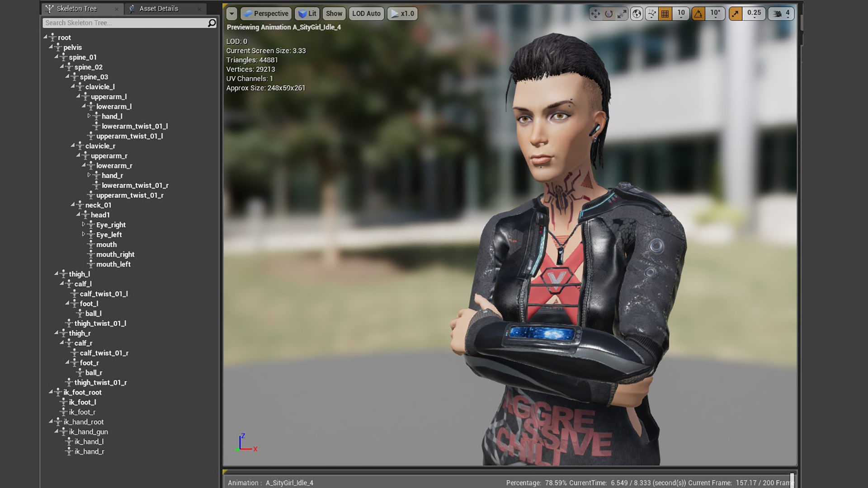Click the bone icon beside upperarm_r
Viewport: 868px width, 488px height.
pos(85,156)
